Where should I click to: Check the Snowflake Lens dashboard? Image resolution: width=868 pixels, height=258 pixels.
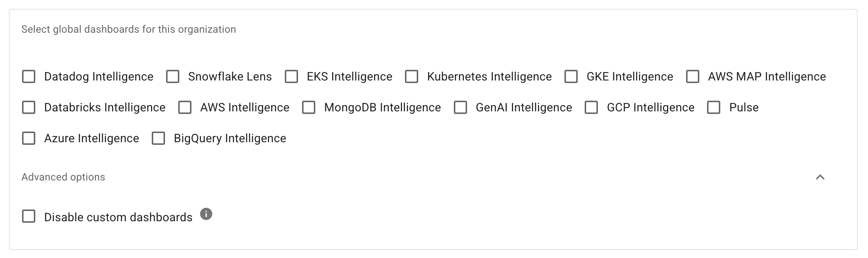(x=173, y=77)
